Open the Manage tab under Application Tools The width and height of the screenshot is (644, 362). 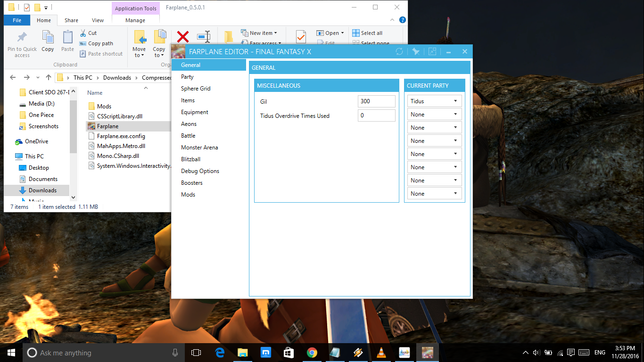[x=135, y=20]
